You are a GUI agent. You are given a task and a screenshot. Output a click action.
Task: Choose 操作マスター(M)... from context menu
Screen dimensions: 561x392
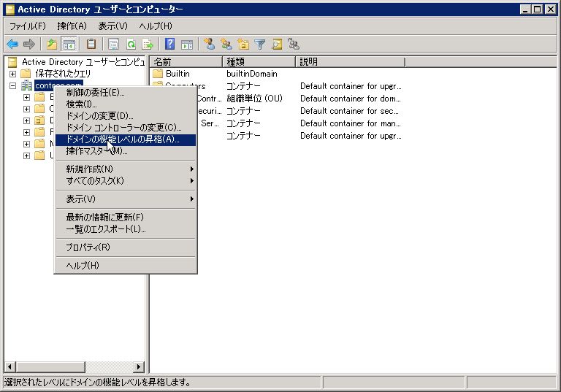(x=125, y=151)
